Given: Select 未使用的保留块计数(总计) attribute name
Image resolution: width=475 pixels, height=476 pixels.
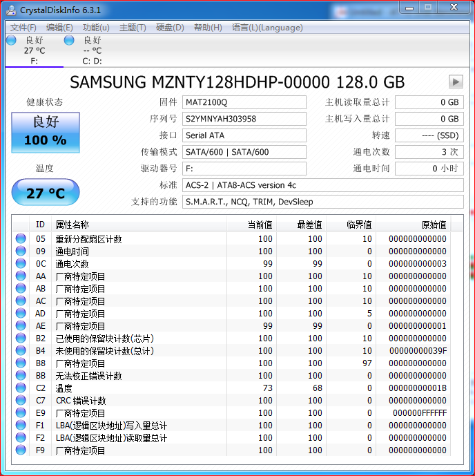Looking at the screenshot, I should click(105, 351).
